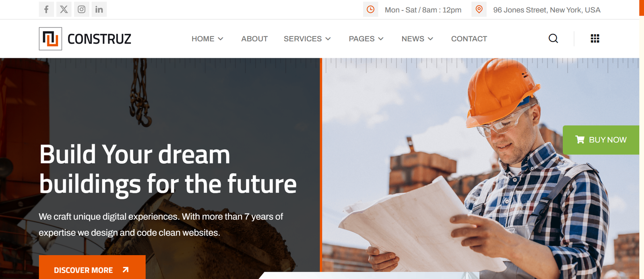The height and width of the screenshot is (279, 644).
Task: Open the grid menu icon
Action: pos(595,39)
